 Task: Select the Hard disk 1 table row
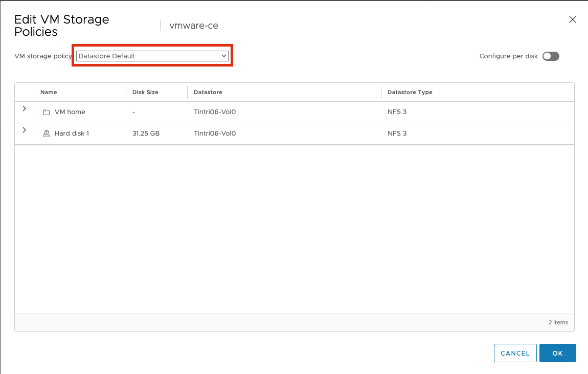(x=256, y=133)
